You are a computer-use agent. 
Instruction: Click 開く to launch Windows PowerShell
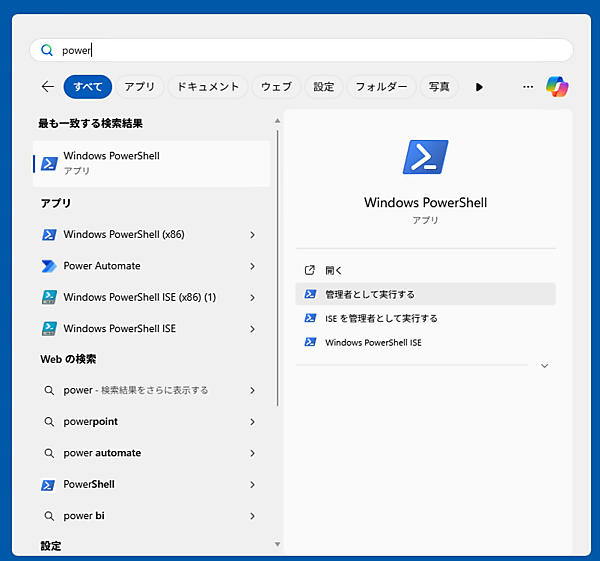334,270
